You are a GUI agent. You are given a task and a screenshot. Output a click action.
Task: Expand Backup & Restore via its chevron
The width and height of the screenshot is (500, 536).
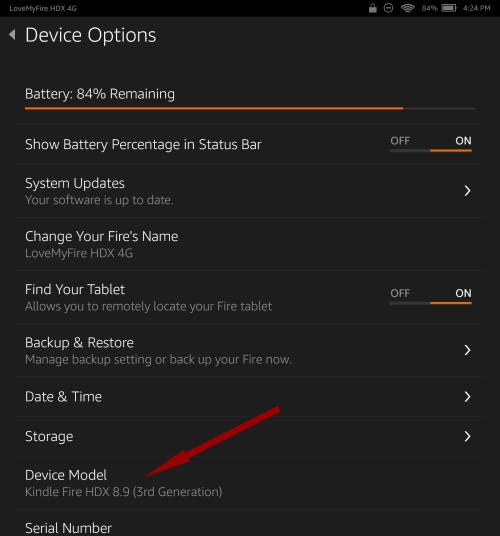pyautogui.click(x=467, y=350)
